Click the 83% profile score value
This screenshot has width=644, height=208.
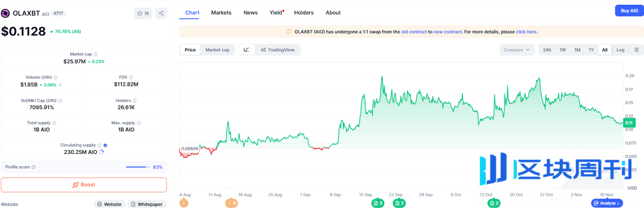point(158,167)
